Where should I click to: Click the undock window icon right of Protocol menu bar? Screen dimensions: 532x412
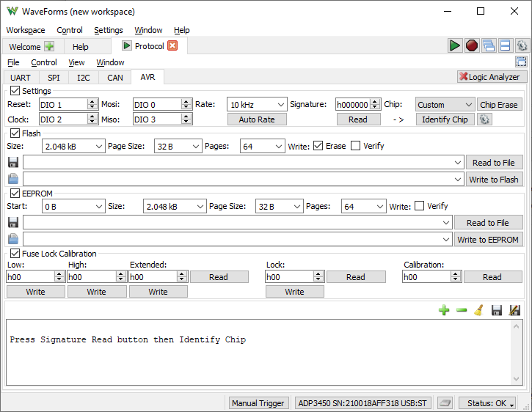point(522,62)
